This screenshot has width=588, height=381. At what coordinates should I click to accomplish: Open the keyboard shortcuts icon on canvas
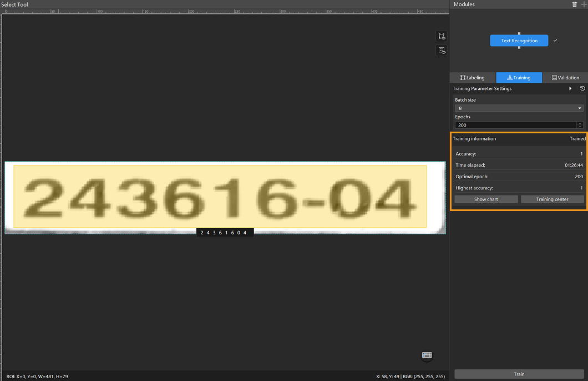coord(427,355)
